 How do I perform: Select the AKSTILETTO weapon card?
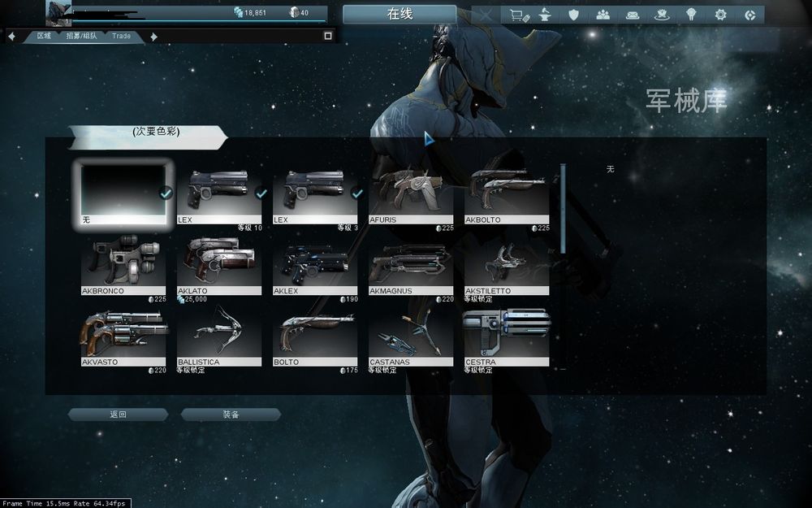coord(507,266)
